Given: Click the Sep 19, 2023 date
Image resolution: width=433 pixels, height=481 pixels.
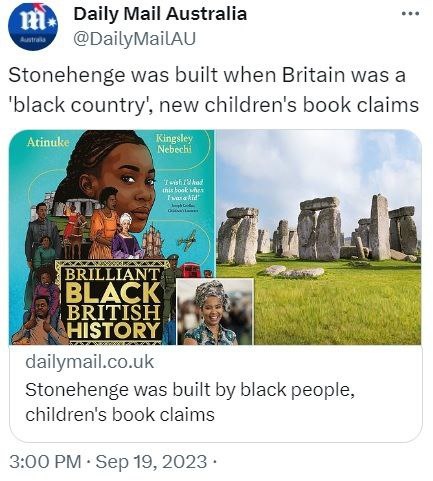Looking at the screenshot, I should (151, 462).
